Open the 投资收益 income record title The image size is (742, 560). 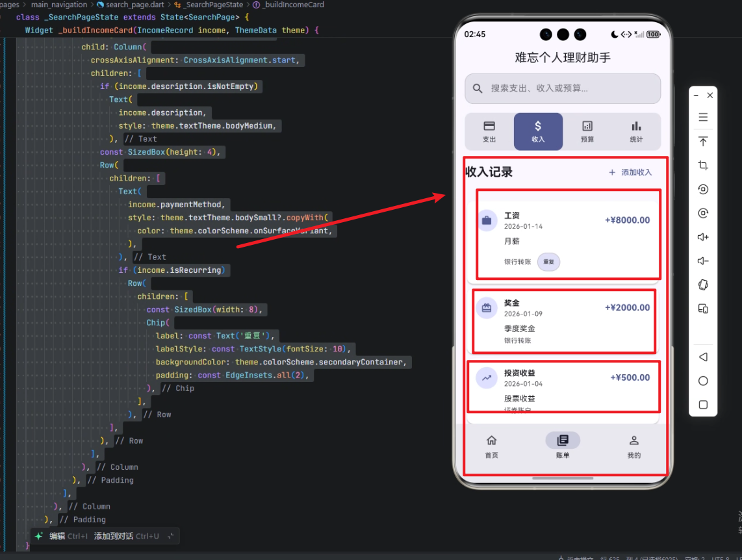[x=520, y=373]
